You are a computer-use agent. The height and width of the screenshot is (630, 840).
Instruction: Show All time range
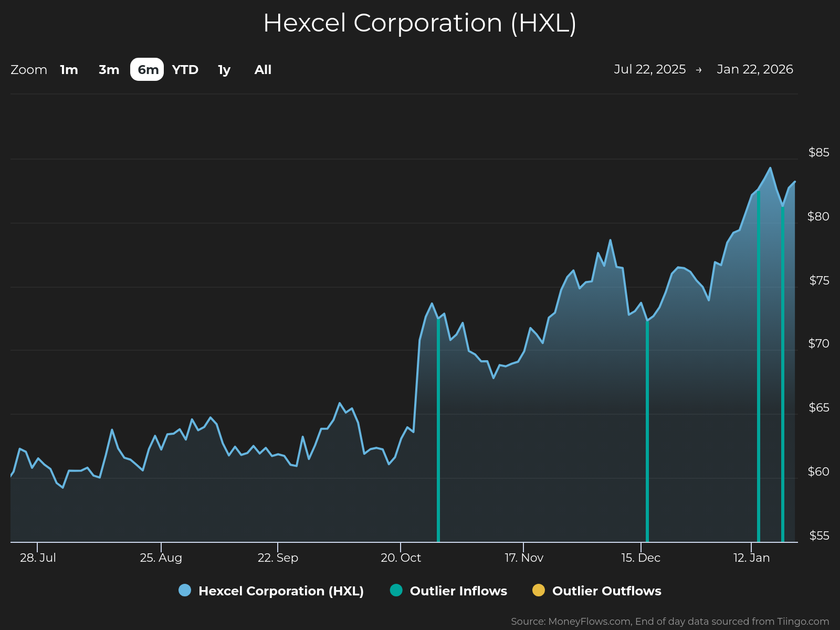[x=263, y=70]
